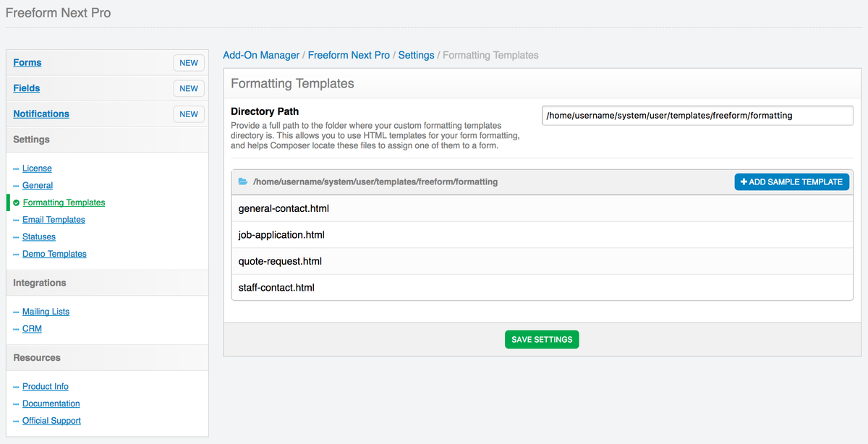Open General settings

point(38,186)
